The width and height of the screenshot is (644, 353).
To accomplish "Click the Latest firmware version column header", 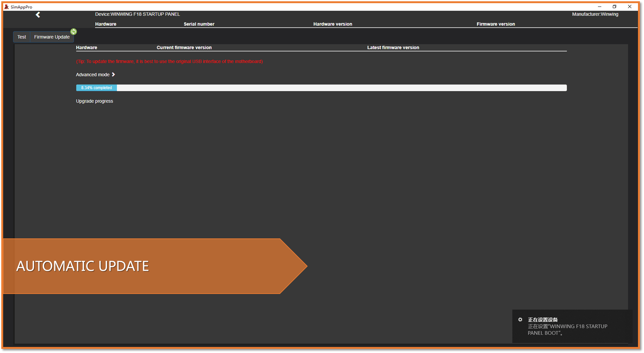I will tap(393, 48).
